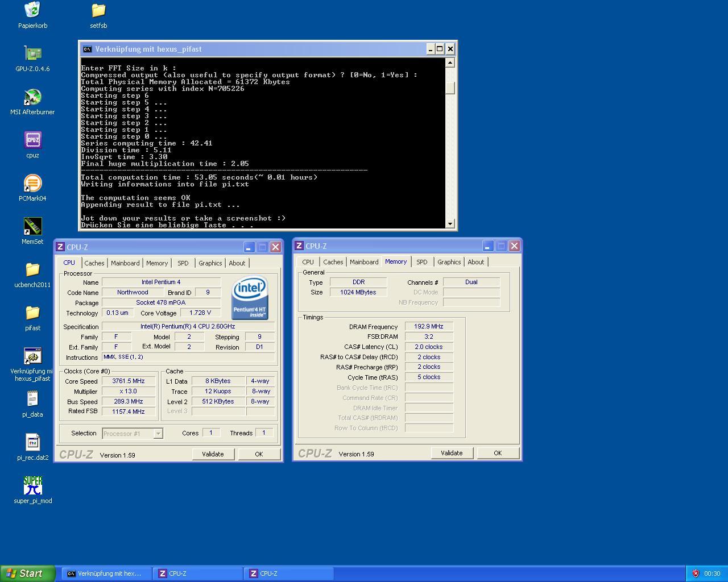Image resolution: width=728 pixels, height=582 pixels.
Task: Activate the first CPU-Z taskbar button
Action: tap(198, 573)
